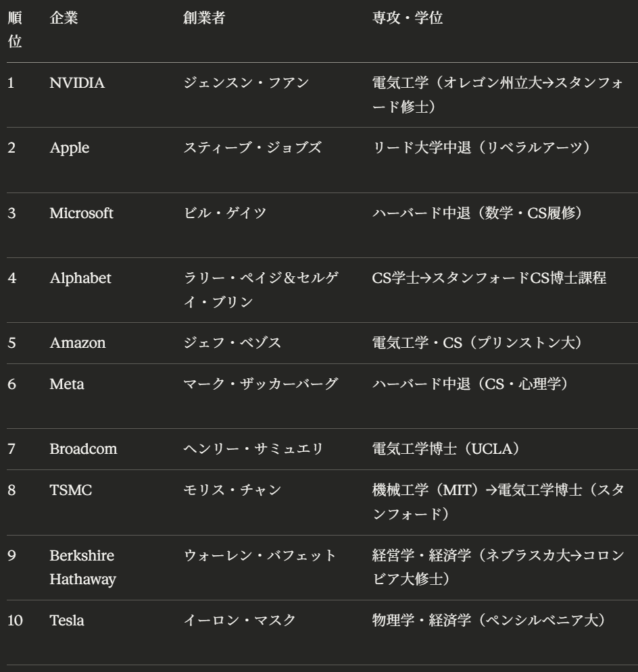Select the NVIDIA company cell
This screenshot has width=638, height=672.
tap(77, 83)
